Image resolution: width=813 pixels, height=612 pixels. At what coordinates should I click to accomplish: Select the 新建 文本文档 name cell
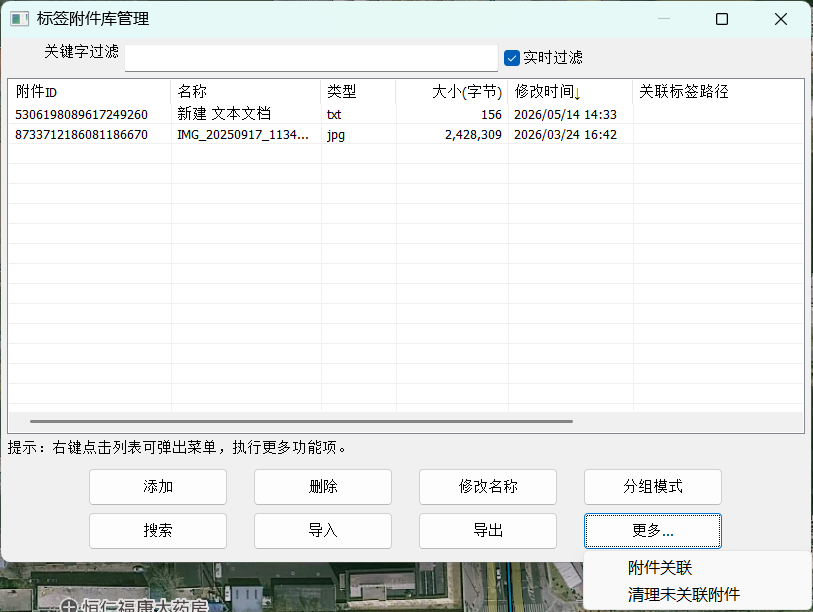224,114
